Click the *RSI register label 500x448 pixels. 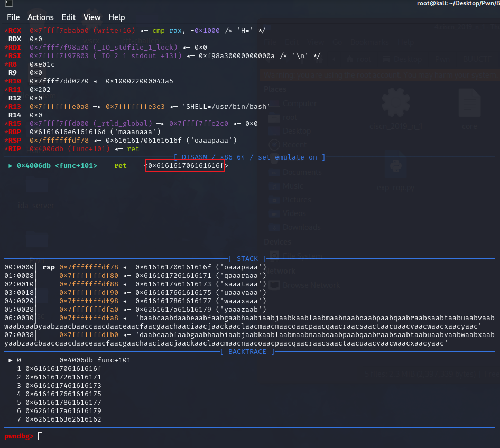click(x=13, y=56)
